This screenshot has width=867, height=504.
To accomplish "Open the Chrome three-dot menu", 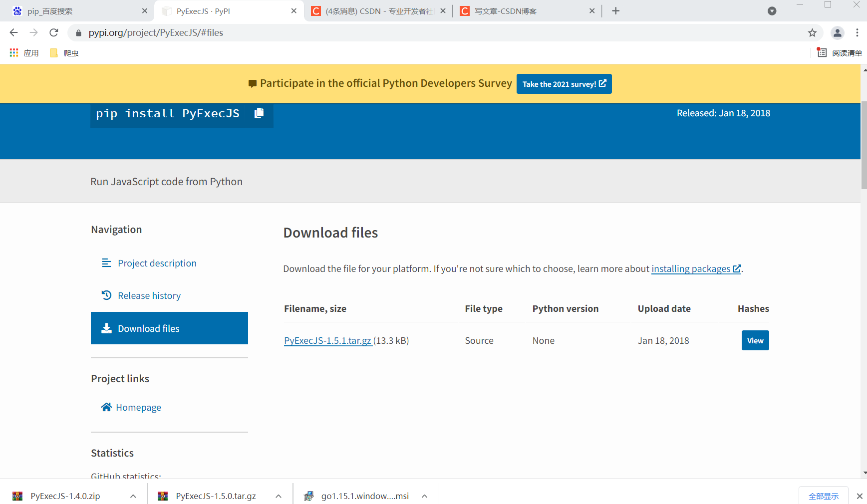I will pos(858,32).
